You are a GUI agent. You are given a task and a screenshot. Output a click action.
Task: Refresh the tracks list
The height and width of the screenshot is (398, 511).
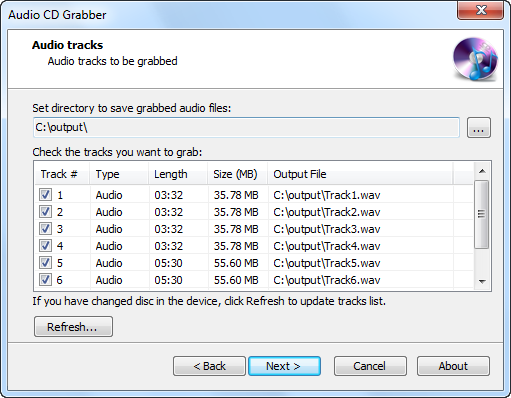73,327
